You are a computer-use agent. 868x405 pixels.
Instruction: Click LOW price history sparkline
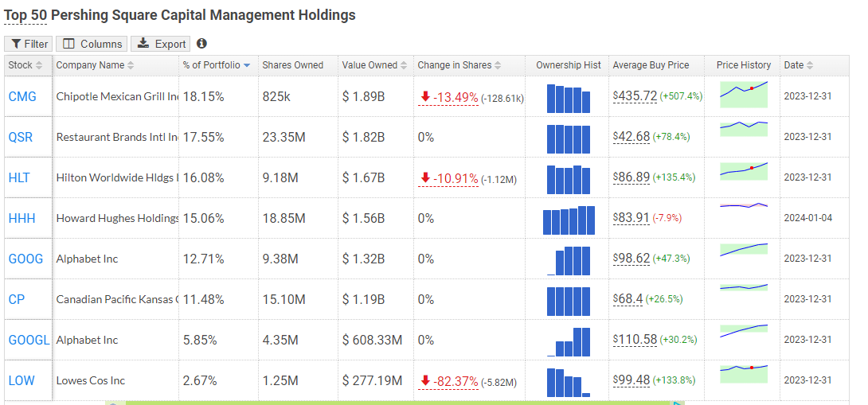coord(744,373)
